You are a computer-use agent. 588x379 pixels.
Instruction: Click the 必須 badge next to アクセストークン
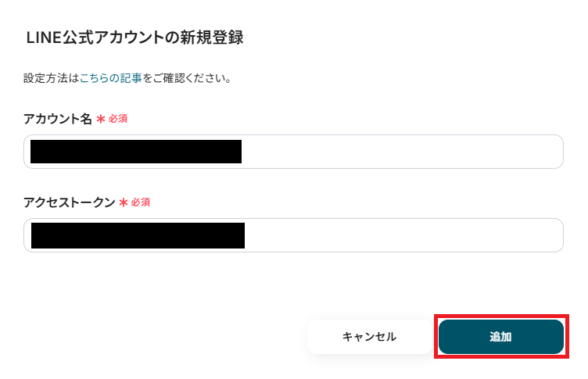point(141,202)
